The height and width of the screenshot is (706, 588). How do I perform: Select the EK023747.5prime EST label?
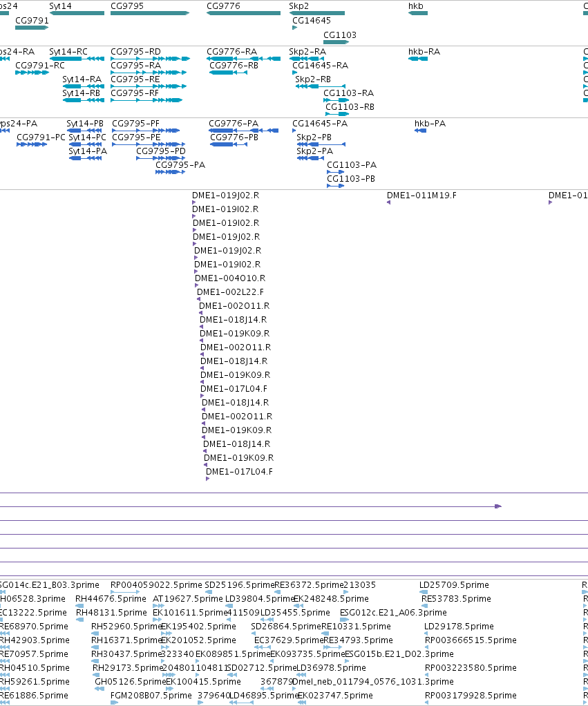pyautogui.click(x=335, y=696)
